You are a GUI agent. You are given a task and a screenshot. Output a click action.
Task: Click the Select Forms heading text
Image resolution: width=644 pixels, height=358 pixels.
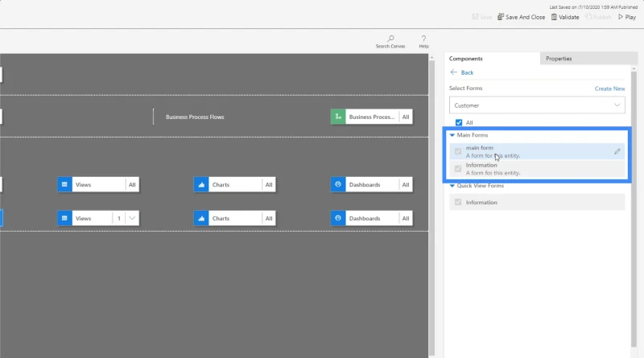tap(465, 88)
